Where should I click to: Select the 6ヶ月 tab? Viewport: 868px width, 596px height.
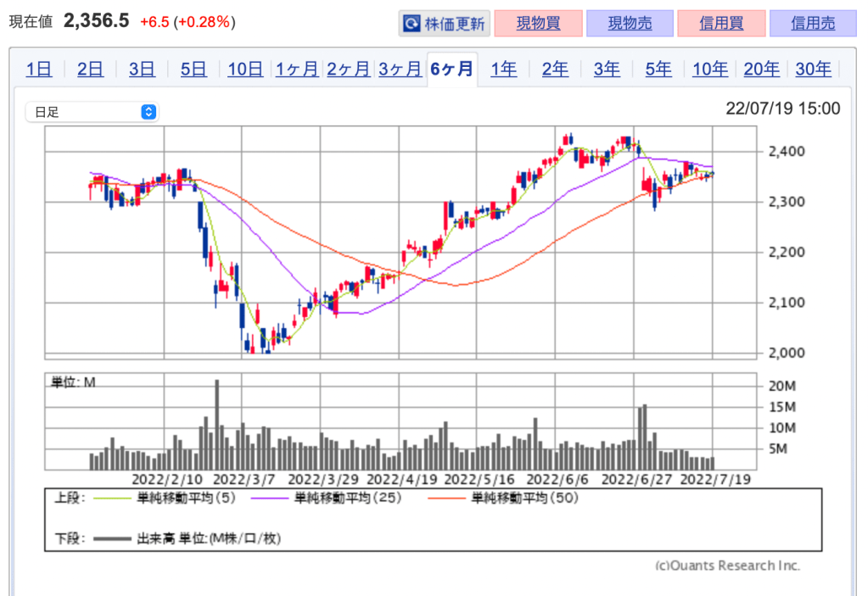point(451,70)
